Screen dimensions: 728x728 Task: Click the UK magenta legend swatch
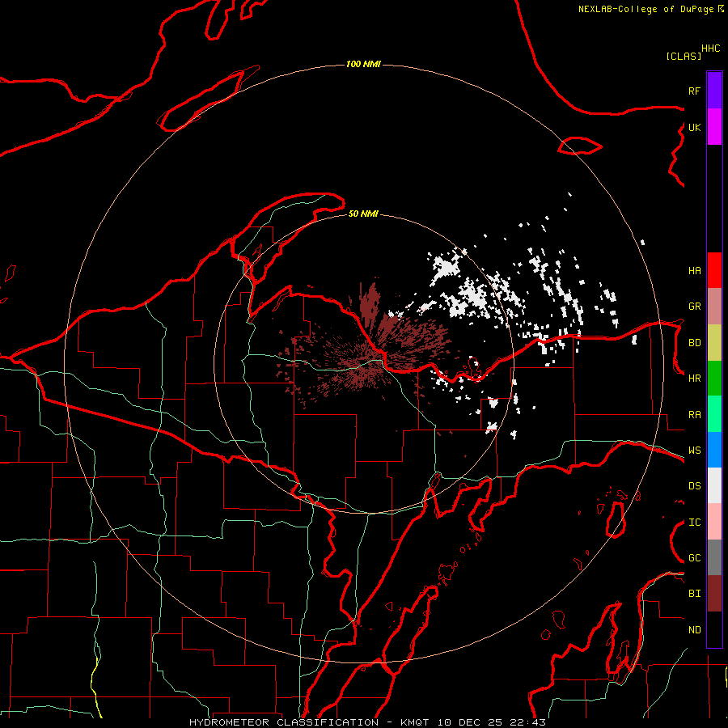[x=714, y=127]
